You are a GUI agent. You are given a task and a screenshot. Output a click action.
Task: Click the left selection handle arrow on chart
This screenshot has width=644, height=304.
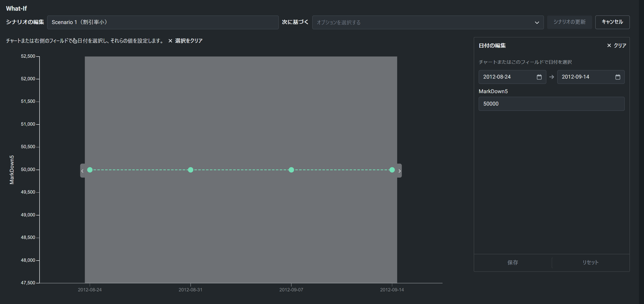(82, 171)
